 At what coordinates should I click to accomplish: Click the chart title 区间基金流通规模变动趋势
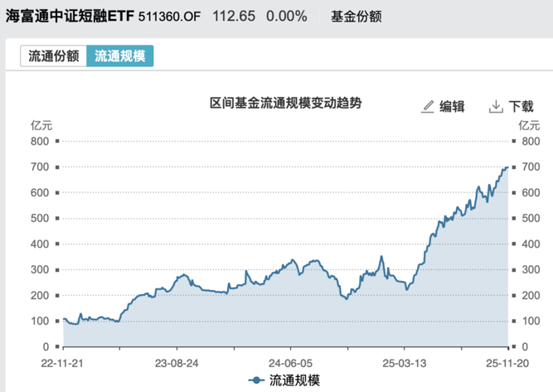(x=285, y=104)
